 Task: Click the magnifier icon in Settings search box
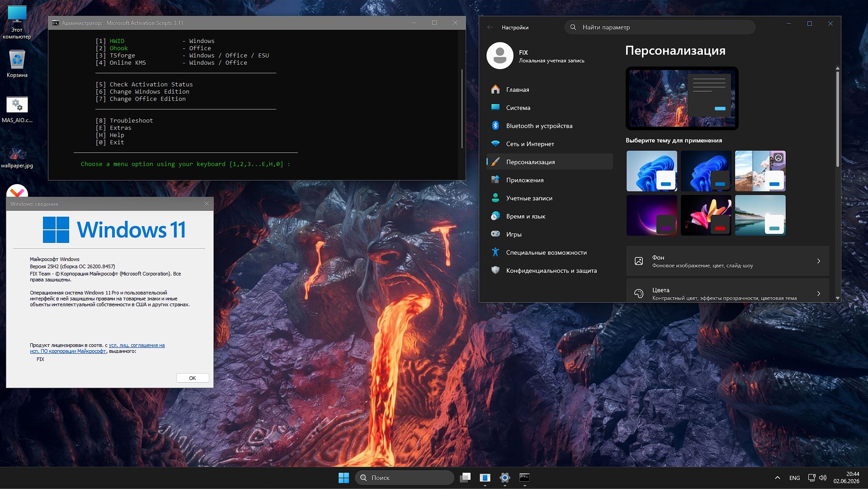[x=573, y=27]
